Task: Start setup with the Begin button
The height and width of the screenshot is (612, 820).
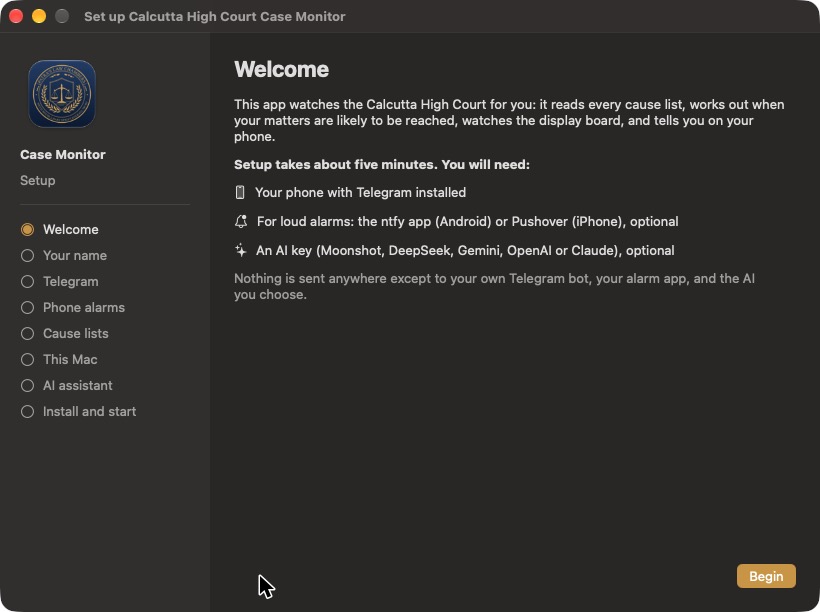Action: point(766,576)
